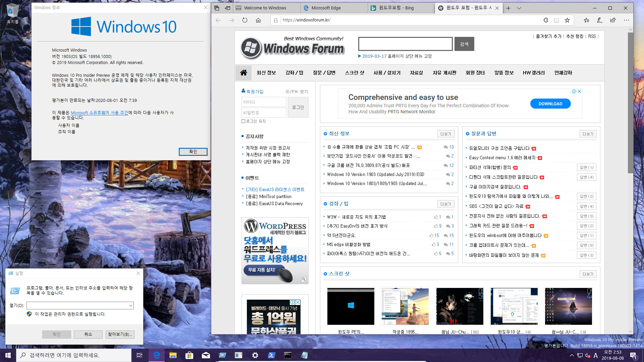
Task: Open Microsoft Edge from the taskbar
Action: coord(157,355)
